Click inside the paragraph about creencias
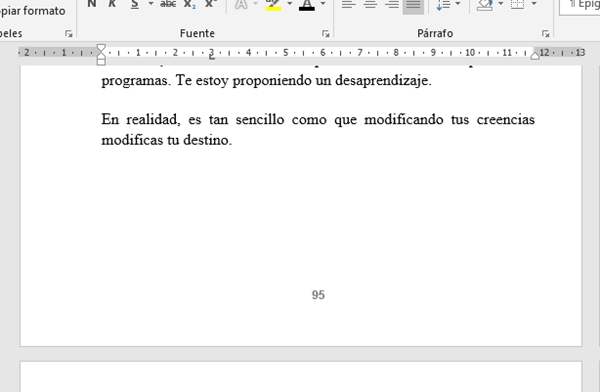Viewport: 600px width, 392px height. 318,130
